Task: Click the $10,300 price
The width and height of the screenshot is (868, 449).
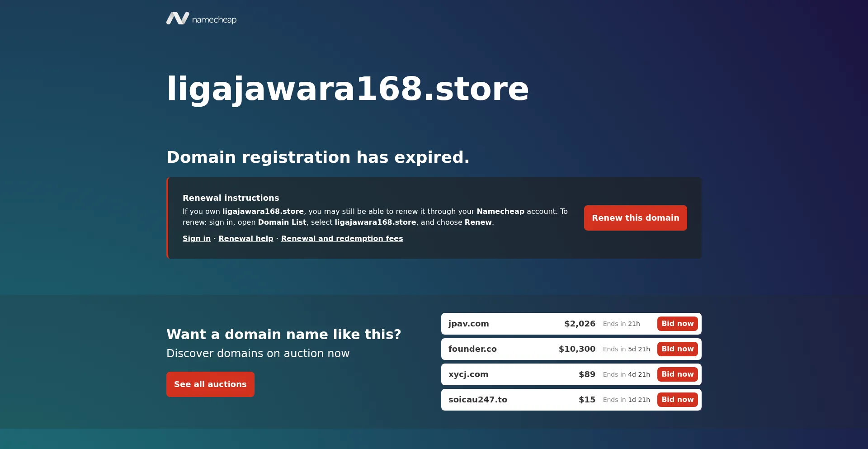Action: 577,349
